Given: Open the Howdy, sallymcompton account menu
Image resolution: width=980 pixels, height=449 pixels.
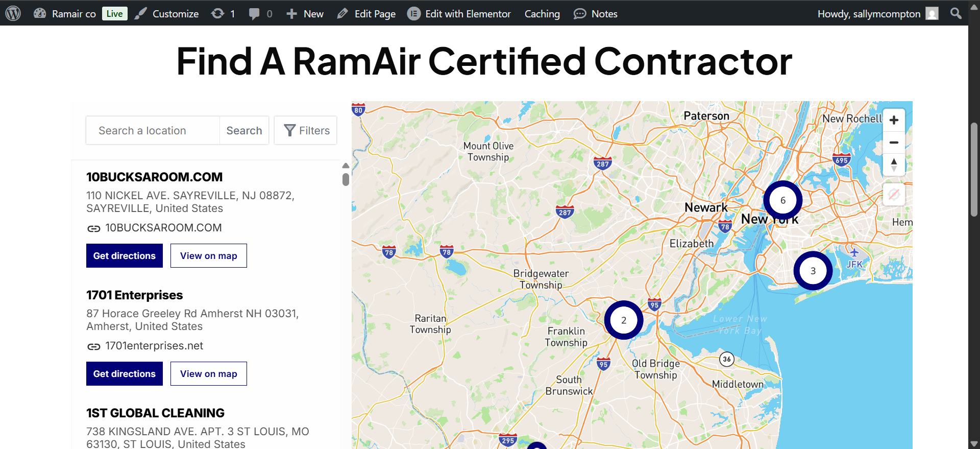Looking at the screenshot, I should [877, 14].
